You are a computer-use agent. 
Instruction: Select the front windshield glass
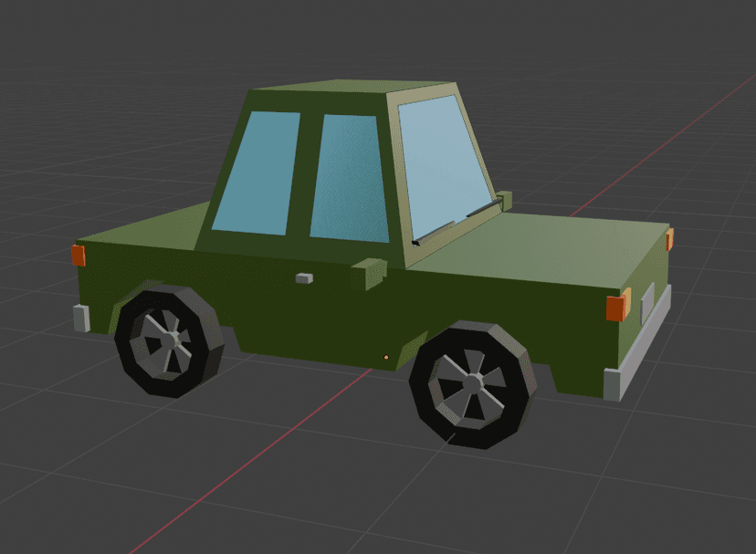(443, 164)
